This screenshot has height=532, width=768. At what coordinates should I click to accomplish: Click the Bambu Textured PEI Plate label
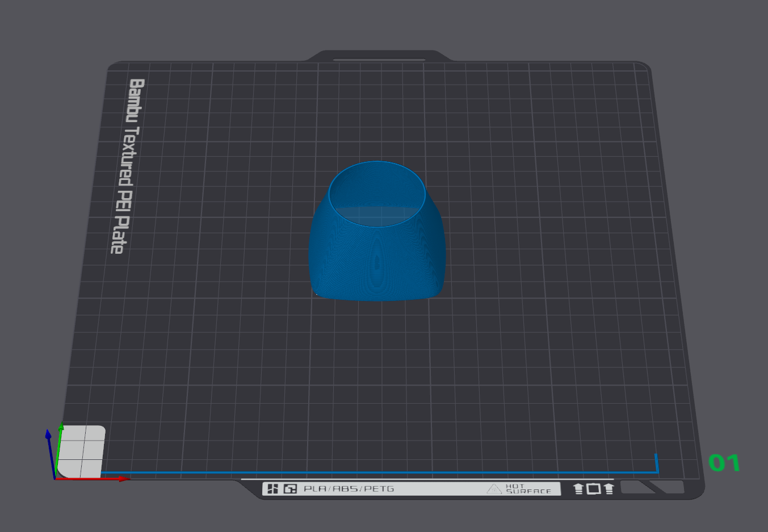point(128,166)
